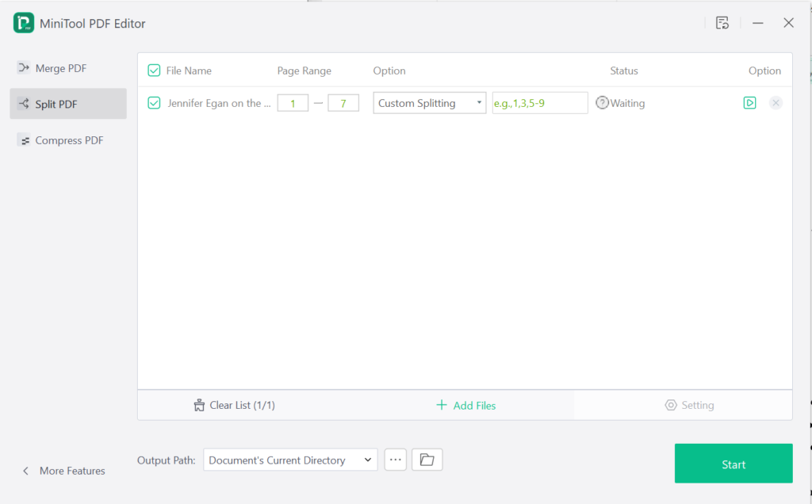
Task: Run split for the Jennifer Egan file
Action: point(749,102)
